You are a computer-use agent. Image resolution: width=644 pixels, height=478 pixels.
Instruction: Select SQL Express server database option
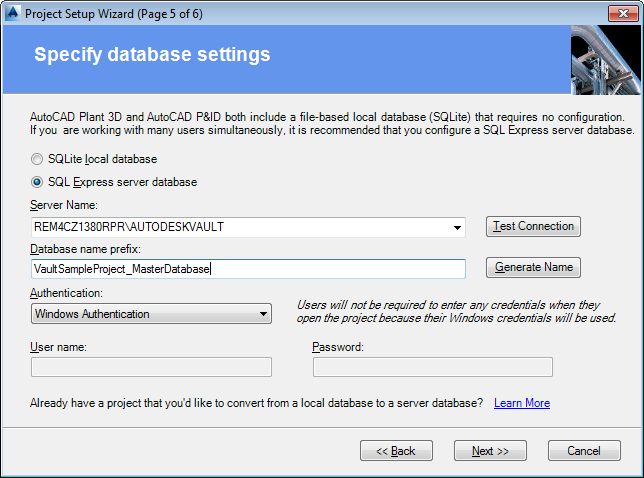(x=37, y=182)
